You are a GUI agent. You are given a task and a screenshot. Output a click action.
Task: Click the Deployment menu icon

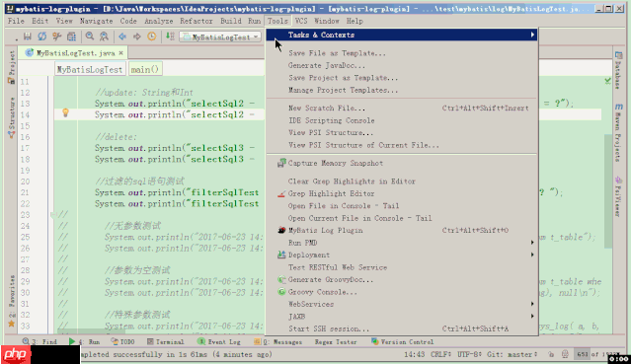click(x=281, y=255)
